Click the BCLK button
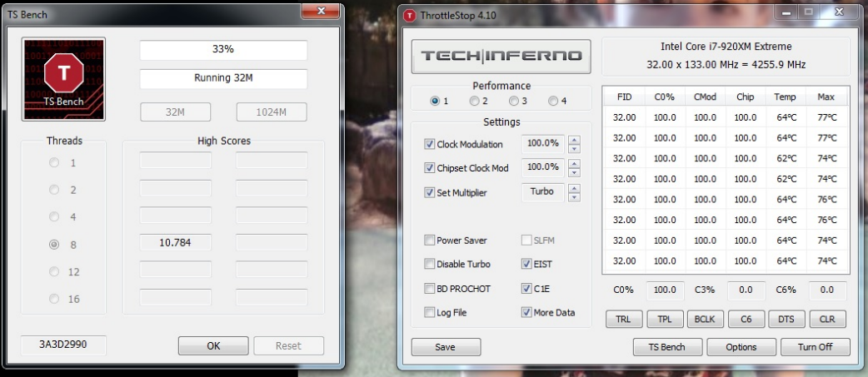This screenshot has width=868, height=377. tap(706, 319)
